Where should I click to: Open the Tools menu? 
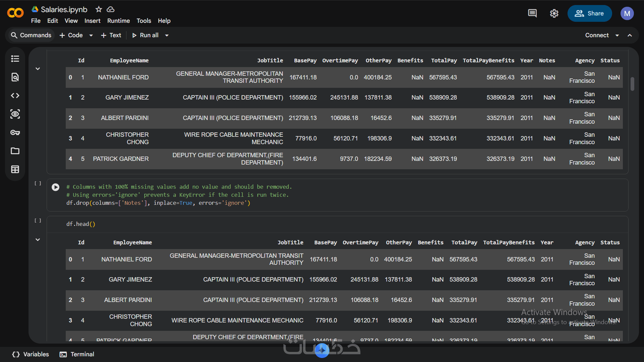click(144, 21)
